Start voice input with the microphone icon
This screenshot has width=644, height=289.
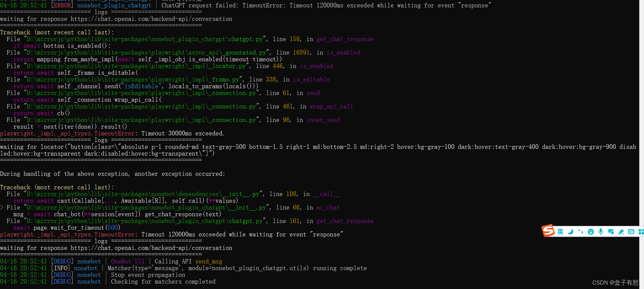coord(601,232)
